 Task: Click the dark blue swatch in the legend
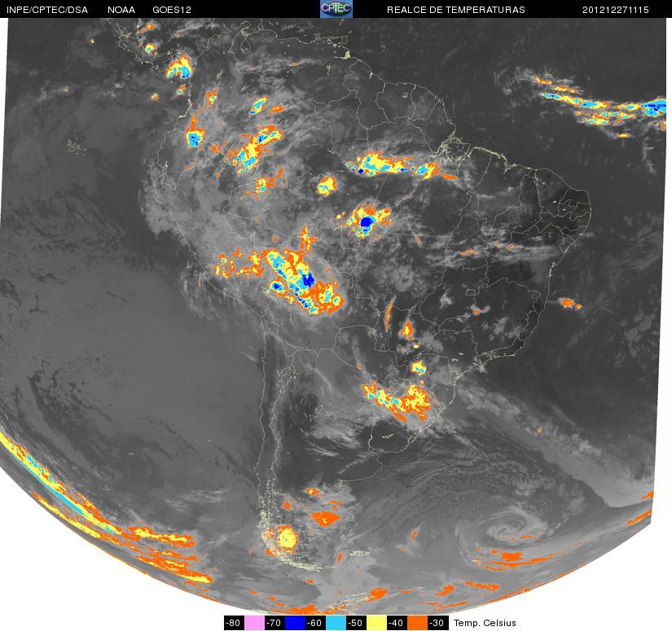[295, 623]
